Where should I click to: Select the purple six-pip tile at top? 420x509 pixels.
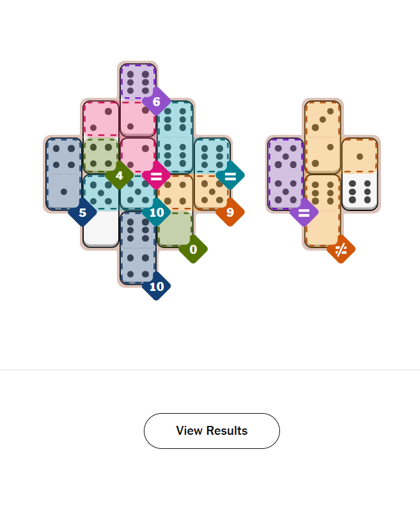click(138, 82)
